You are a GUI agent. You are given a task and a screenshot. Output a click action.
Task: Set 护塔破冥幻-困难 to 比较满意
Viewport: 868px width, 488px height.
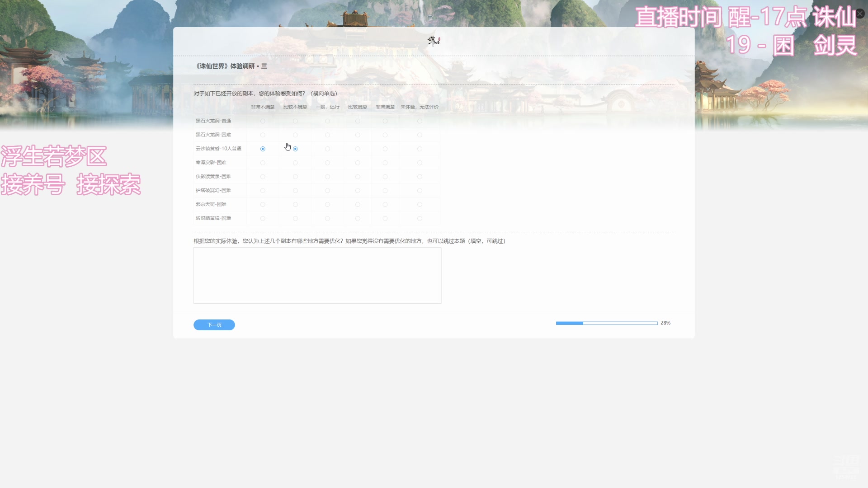pos(358,191)
